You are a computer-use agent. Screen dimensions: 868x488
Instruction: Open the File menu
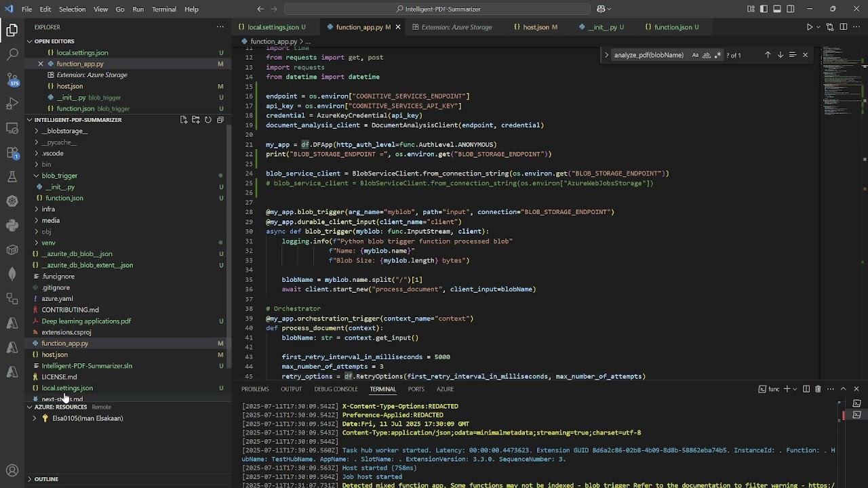point(26,9)
